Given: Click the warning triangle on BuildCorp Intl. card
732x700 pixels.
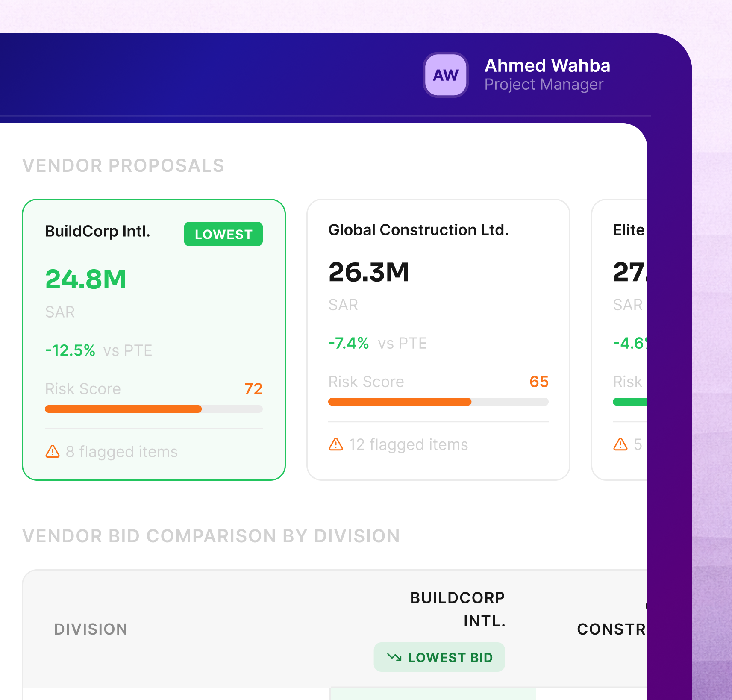Looking at the screenshot, I should [x=52, y=451].
